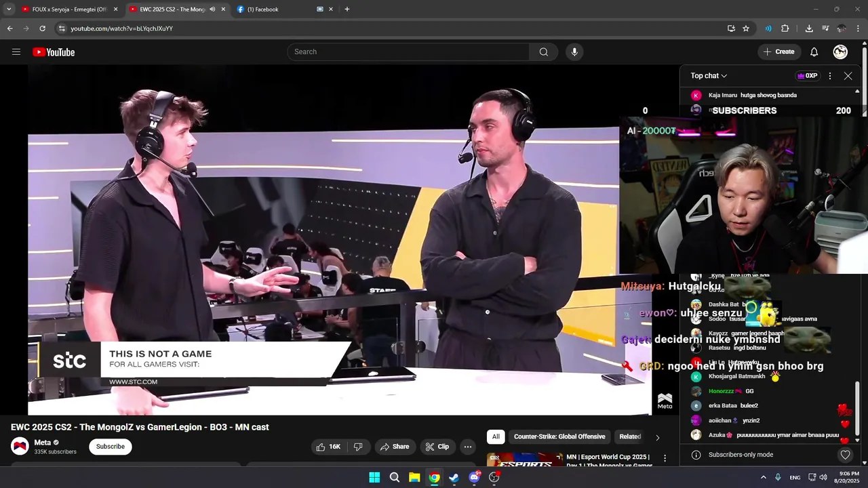This screenshot has width=868, height=488.
Task: Open live chat options three-dot menu
Action: pos(830,76)
